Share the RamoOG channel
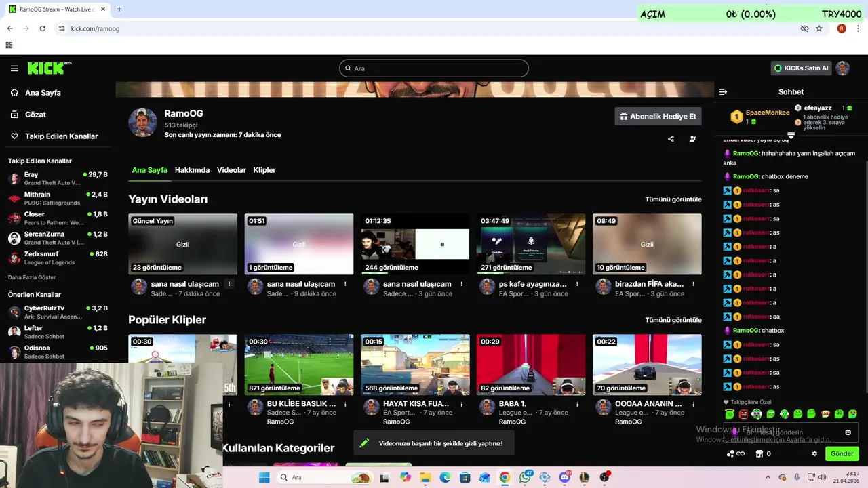The image size is (868, 488). click(x=671, y=139)
